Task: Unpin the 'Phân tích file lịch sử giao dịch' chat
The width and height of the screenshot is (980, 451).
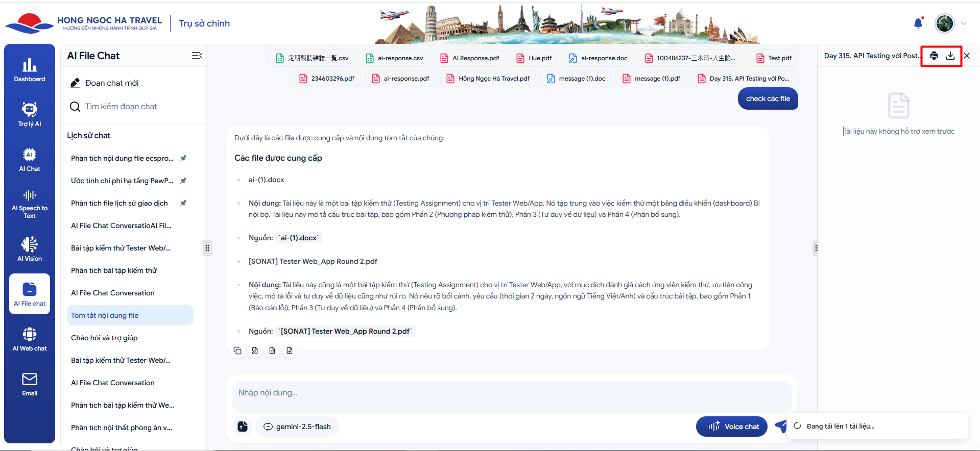Action: click(x=183, y=203)
